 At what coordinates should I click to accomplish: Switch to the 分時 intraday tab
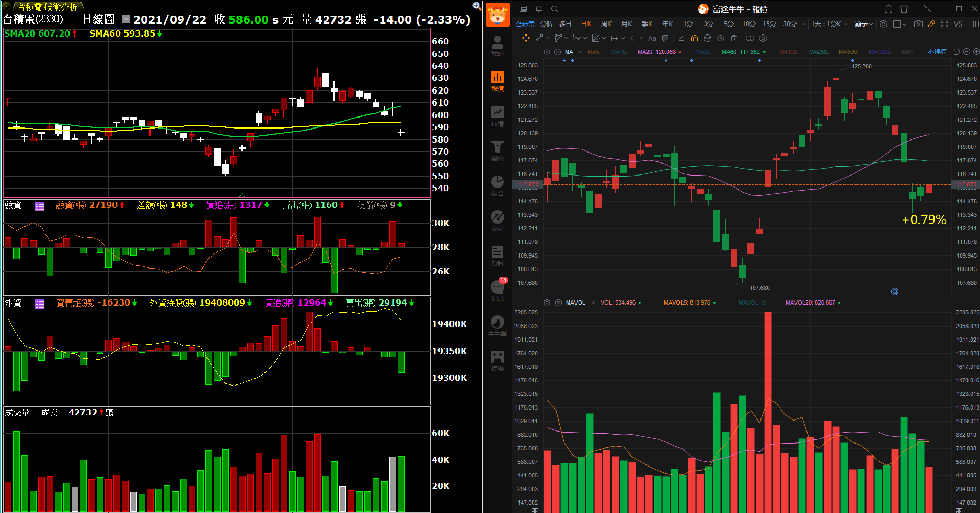547,24
